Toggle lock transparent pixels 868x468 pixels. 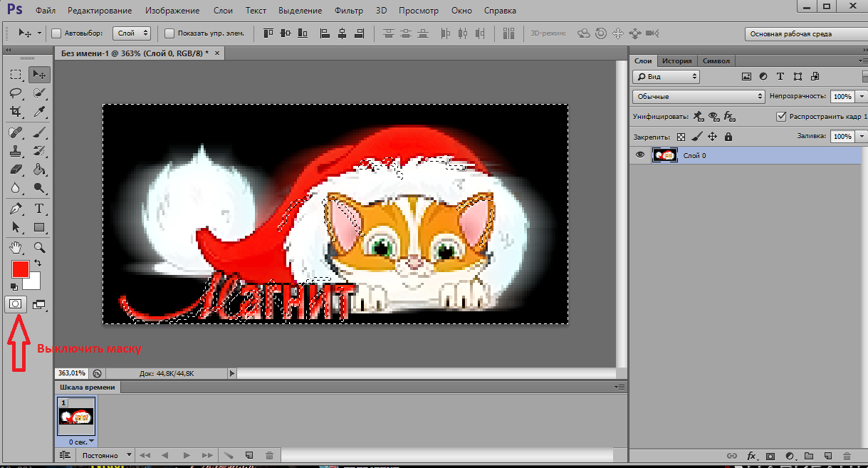[x=681, y=137]
